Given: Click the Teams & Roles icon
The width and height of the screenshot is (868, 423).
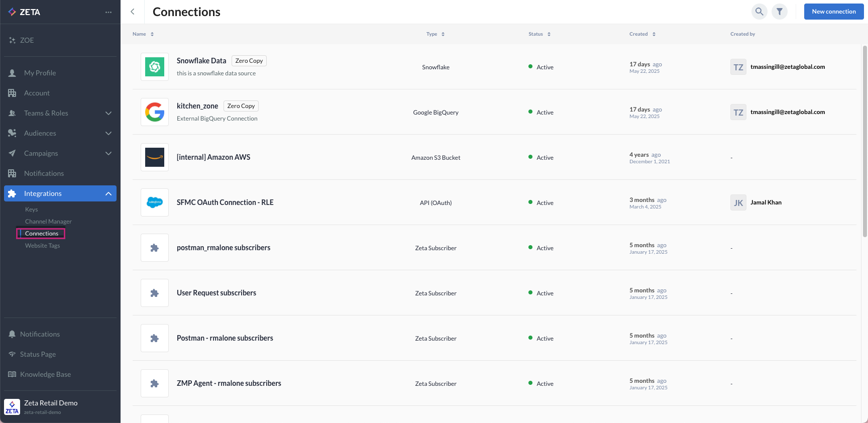Looking at the screenshot, I should pos(12,113).
